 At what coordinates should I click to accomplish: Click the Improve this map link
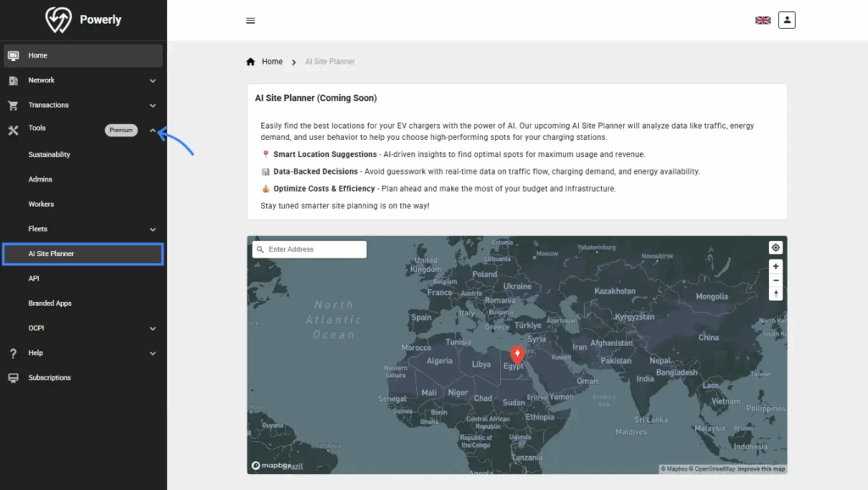click(760, 469)
